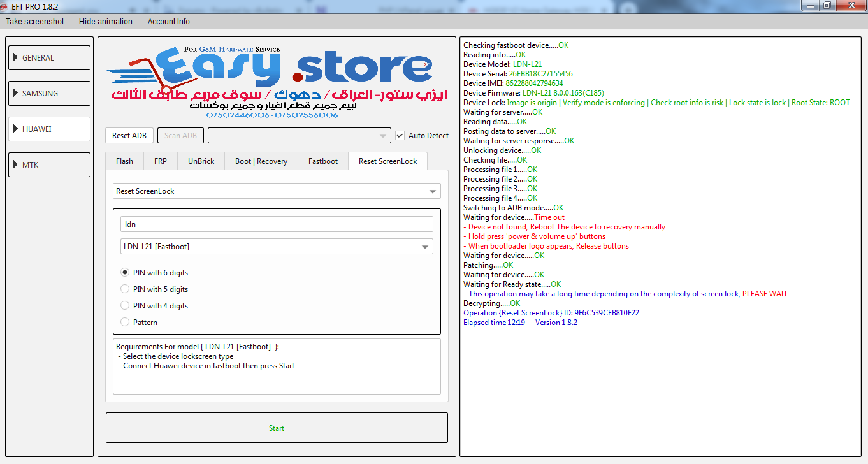Select the Pattern lock option

pyautogui.click(x=139, y=323)
